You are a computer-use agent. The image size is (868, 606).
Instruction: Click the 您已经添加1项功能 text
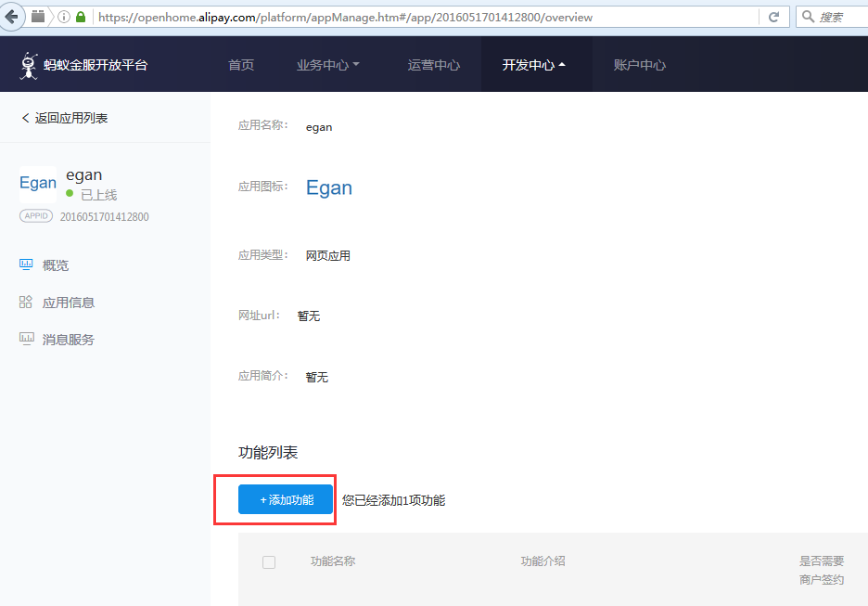pos(393,501)
